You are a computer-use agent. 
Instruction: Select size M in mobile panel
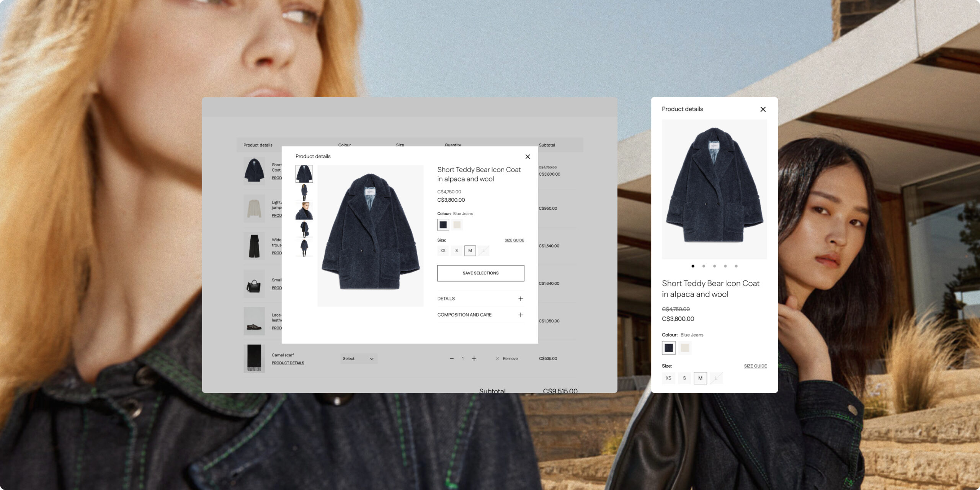[x=700, y=378]
